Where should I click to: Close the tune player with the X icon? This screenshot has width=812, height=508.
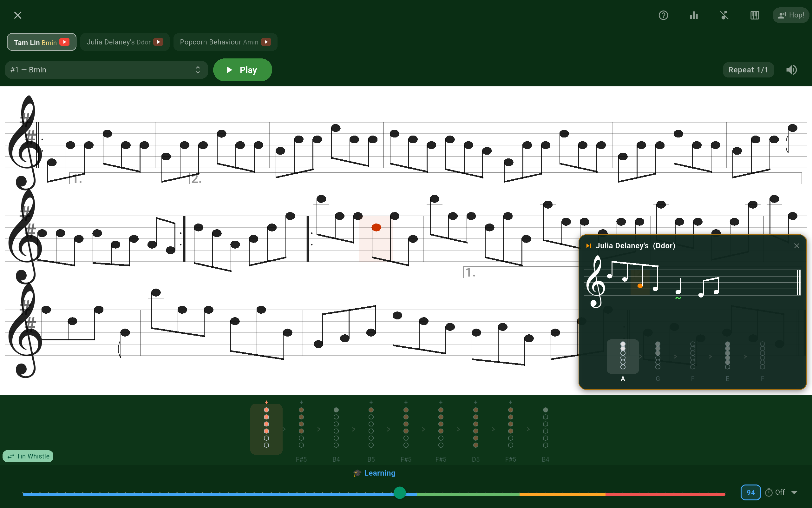pyautogui.click(x=18, y=15)
